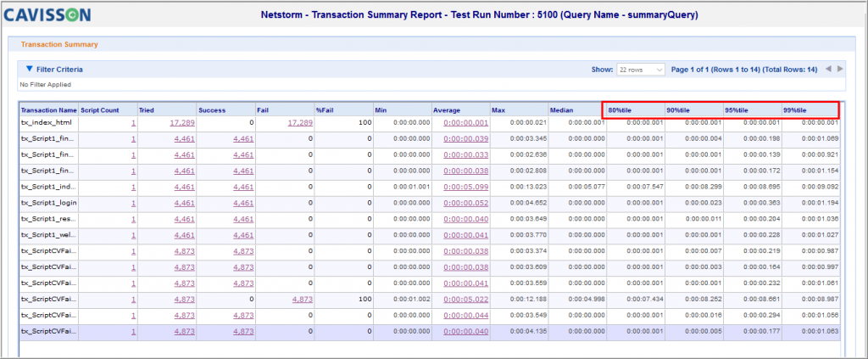Open Tried 4,461 link in tx_Script1_login row
The height and width of the screenshot is (359, 868).
[x=184, y=204]
